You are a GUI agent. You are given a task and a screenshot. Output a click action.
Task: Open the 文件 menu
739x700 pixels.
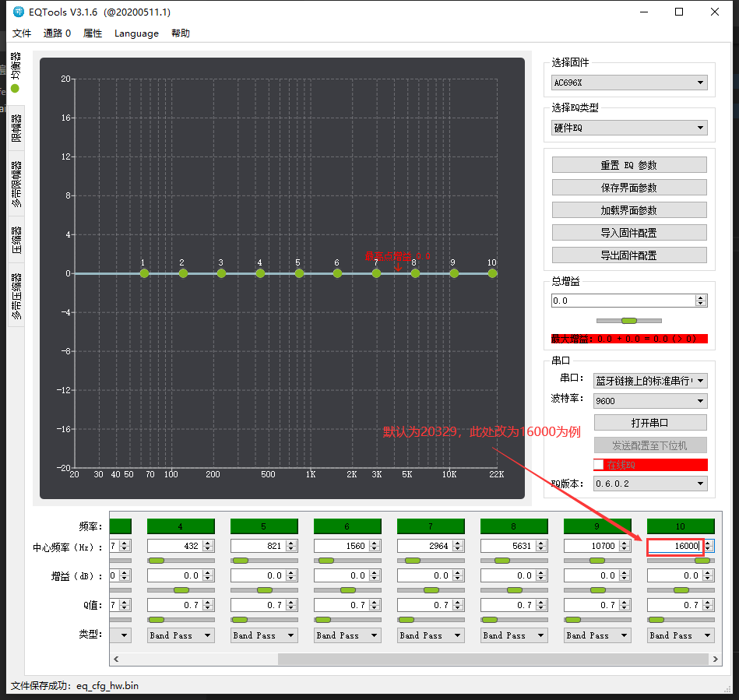tap(22, 33)
